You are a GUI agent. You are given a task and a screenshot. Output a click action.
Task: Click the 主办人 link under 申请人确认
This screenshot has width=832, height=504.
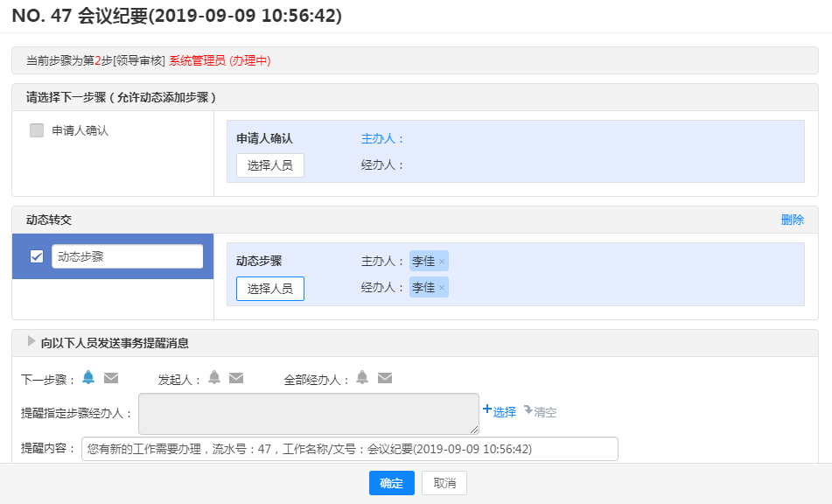[x=382, y=138]
